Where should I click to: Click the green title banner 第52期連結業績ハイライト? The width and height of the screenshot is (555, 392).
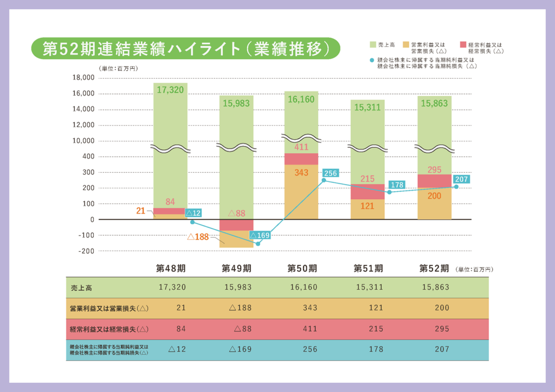[185, 49]
